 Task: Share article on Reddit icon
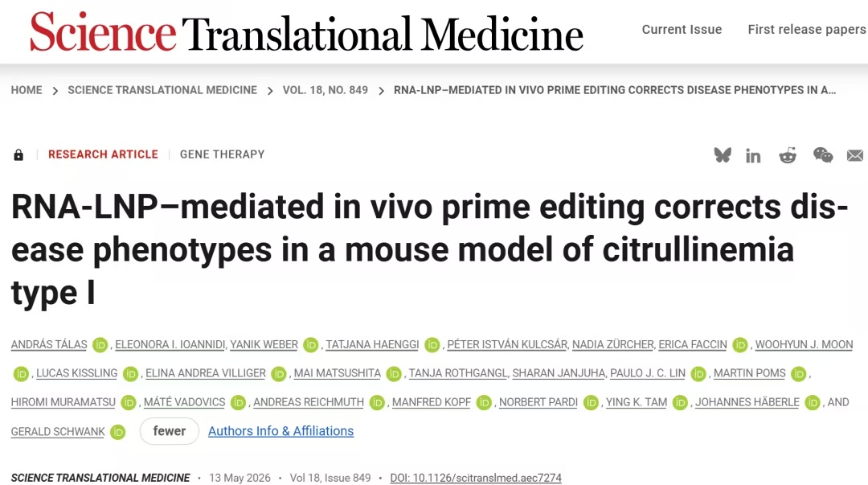coord(788,155)
